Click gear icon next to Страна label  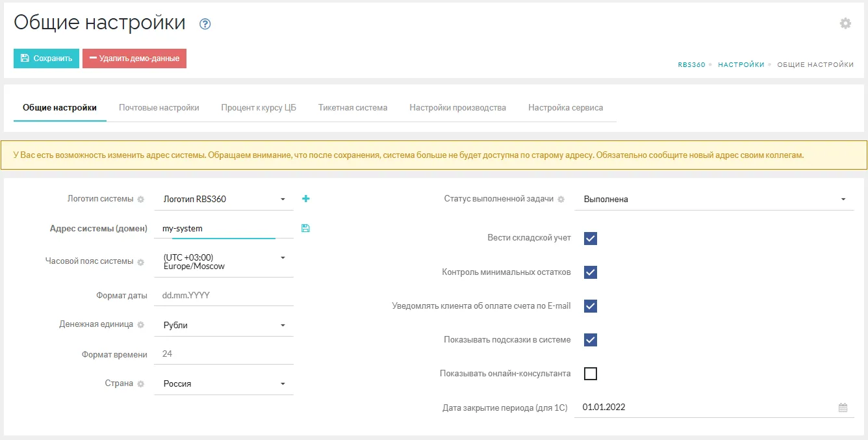[x=140, y=384]
